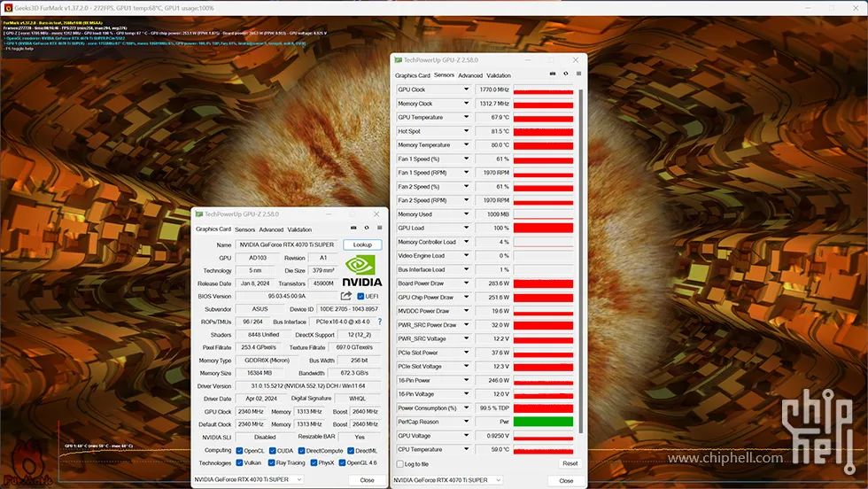The width and height of the screenshot is (868, 489).
Task: Click the Board Power Draw red graph bar
Action: click(x=543, y=283)
